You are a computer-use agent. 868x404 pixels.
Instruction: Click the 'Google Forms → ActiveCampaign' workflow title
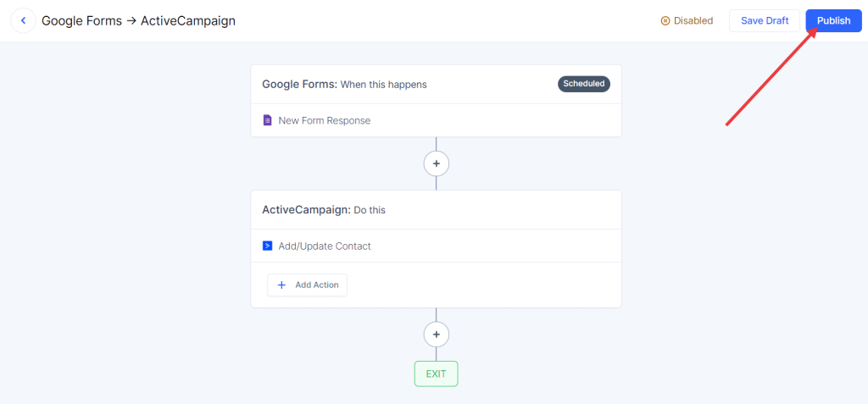138,21
